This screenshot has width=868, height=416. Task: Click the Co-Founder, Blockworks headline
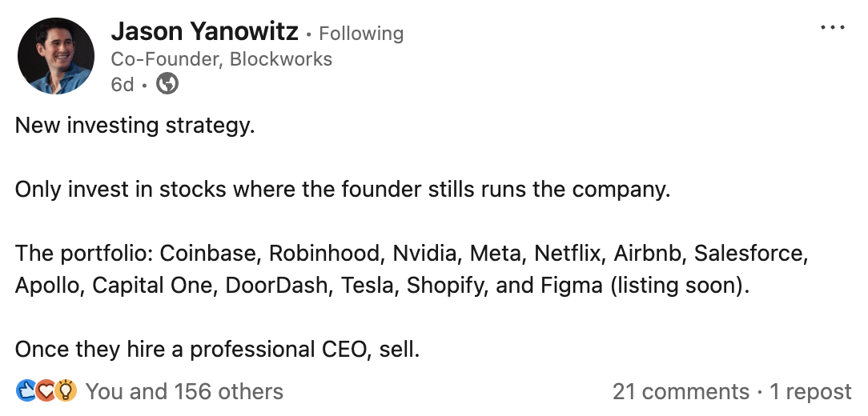[x=222, y=59]
